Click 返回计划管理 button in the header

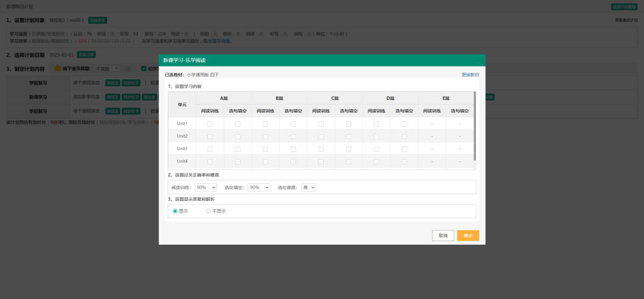(624, 7)
